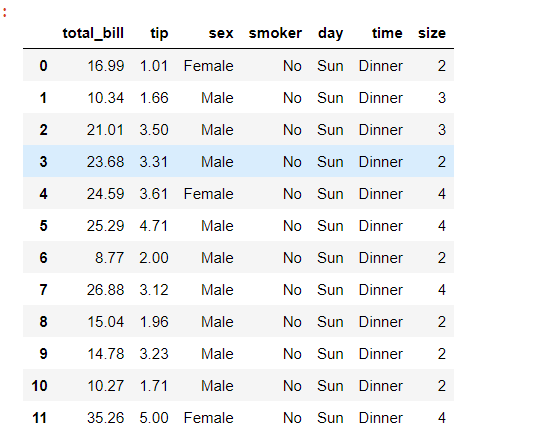The height and width of the screenshot is (447, 536).
Task: Click total_bill value 35.26
Action: pos(105,418)
